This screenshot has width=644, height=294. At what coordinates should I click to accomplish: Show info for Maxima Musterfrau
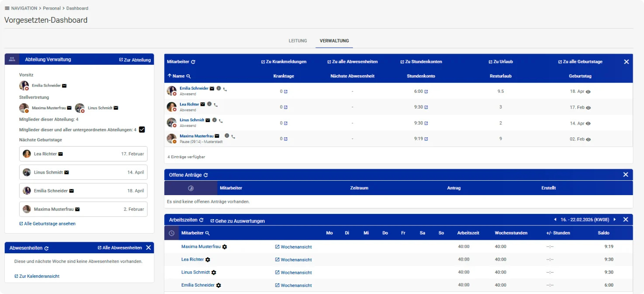click(x=227, y=136)
